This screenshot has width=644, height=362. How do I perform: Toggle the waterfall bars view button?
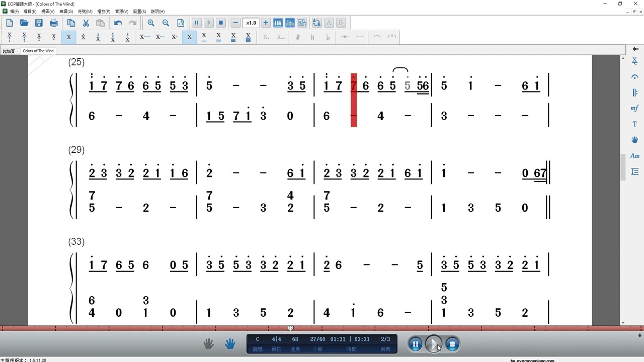tap(290, 23)
